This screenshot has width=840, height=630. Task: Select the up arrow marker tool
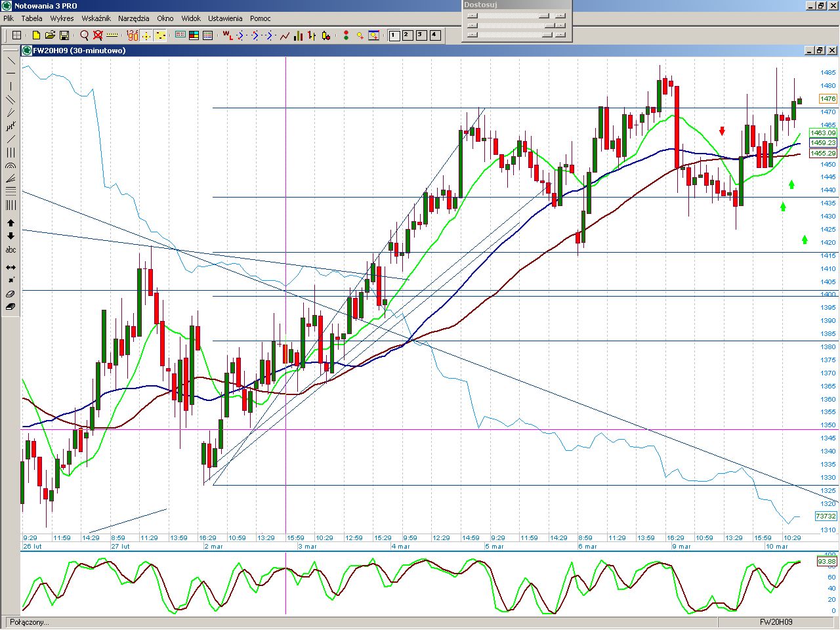click(10, 223)
